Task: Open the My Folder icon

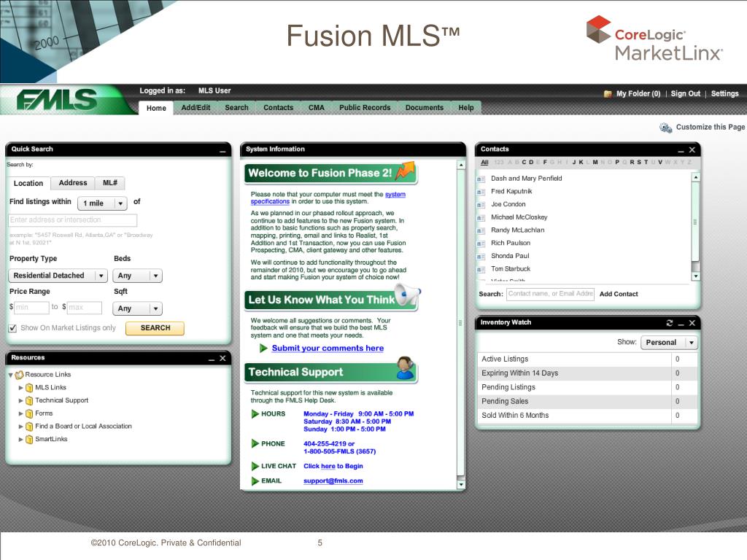Action: click(608, 94)
